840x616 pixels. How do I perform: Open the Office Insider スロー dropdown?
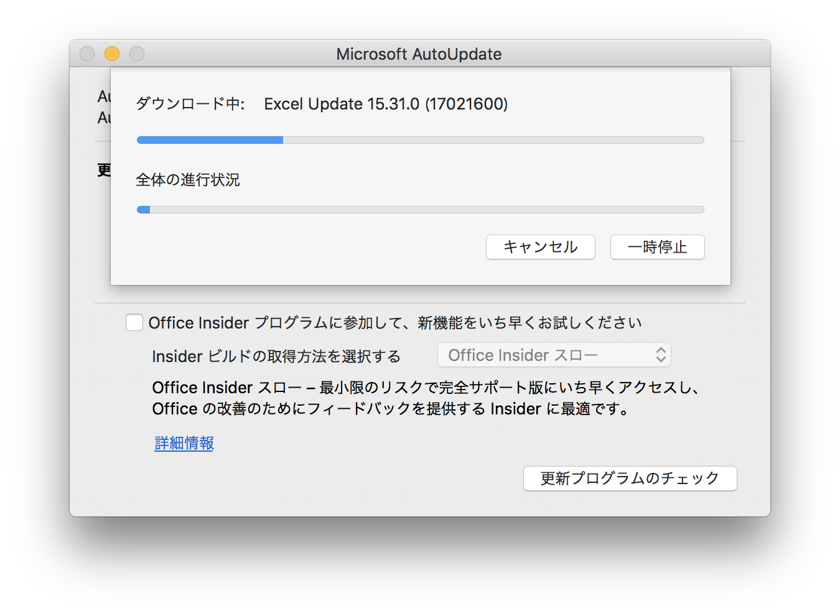554,355
